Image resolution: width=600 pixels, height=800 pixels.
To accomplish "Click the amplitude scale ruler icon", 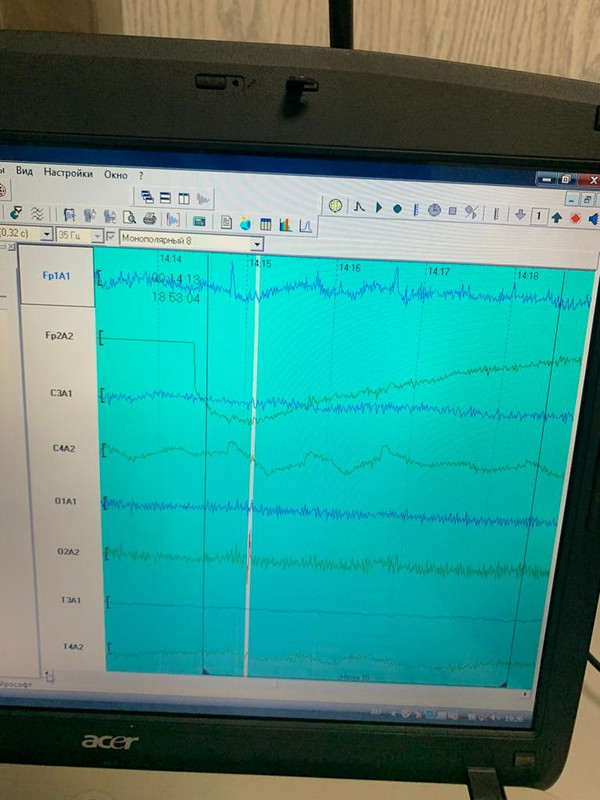I will [x=495, y=213].
